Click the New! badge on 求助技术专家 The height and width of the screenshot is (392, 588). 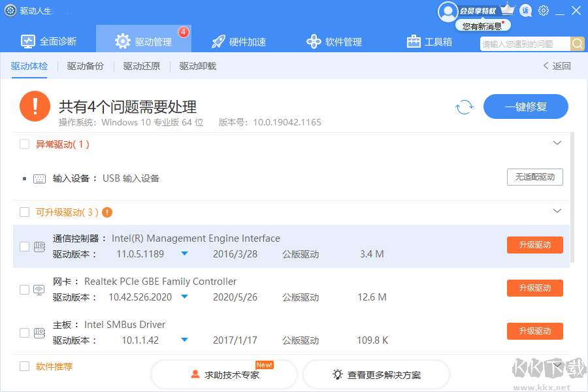[x=265, y=365]
